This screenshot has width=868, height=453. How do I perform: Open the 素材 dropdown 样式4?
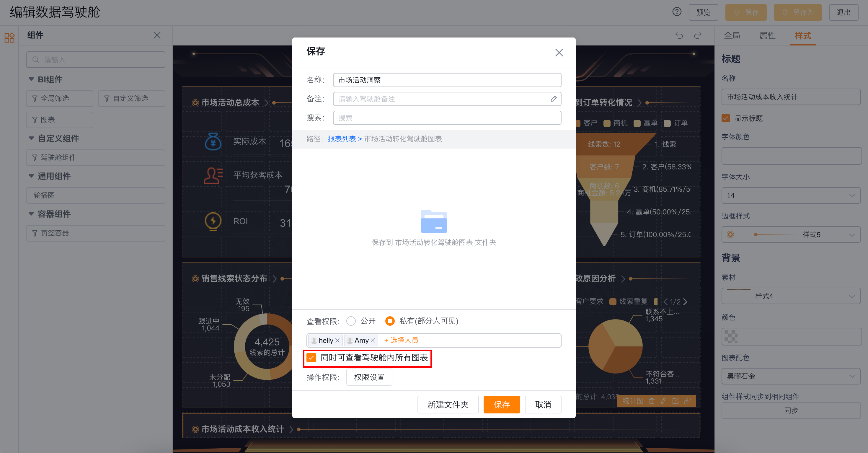coord(791,296)
